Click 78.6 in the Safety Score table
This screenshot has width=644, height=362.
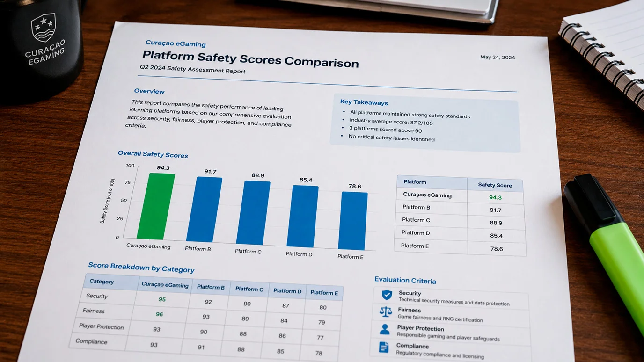(497, 249)
